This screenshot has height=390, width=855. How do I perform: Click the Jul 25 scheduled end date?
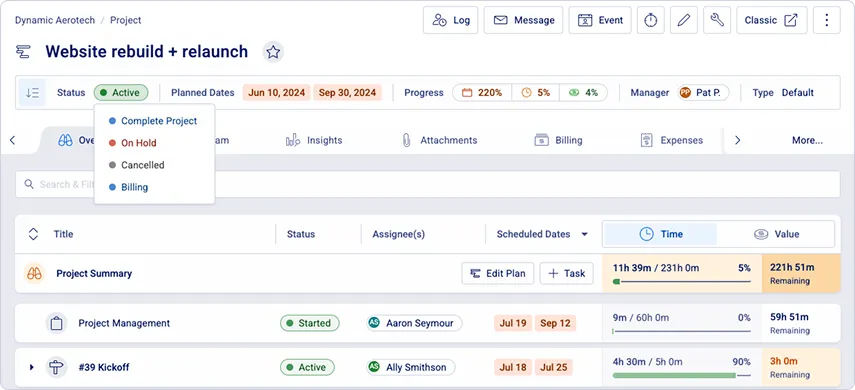554,367
